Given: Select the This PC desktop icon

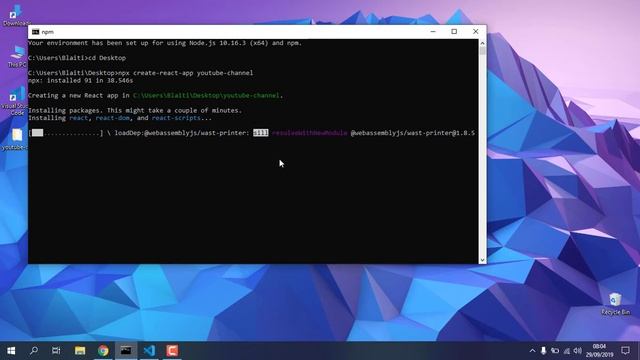Looking at the screenshot, I should tap(17, 56).
